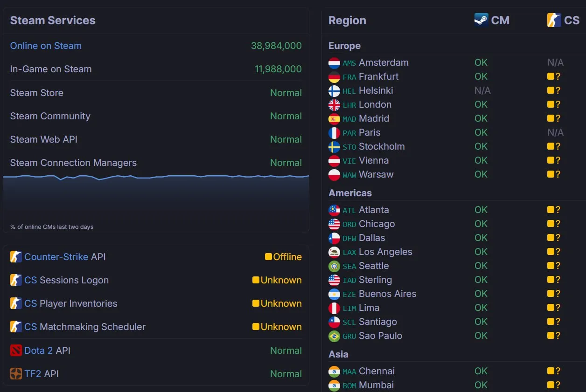Viewport: 586px width, 392px height.
Task: Select the Chennai region row
Action: 457,371
